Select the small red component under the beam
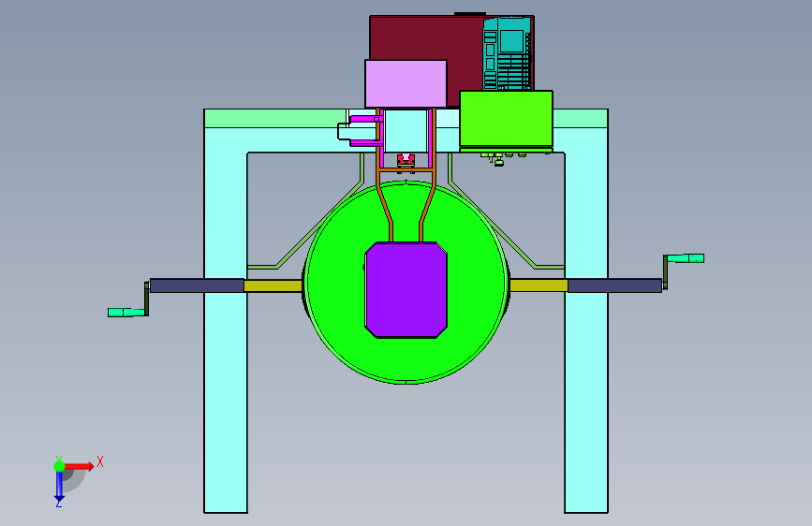Screen dimensions: 812x526 tap(406, 160)
